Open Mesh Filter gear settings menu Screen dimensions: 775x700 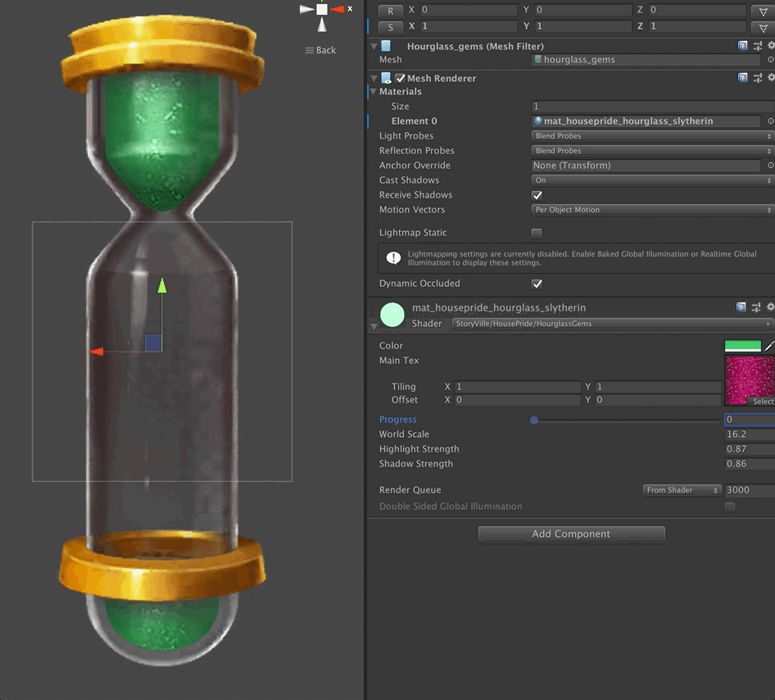(x=771, y=45)
